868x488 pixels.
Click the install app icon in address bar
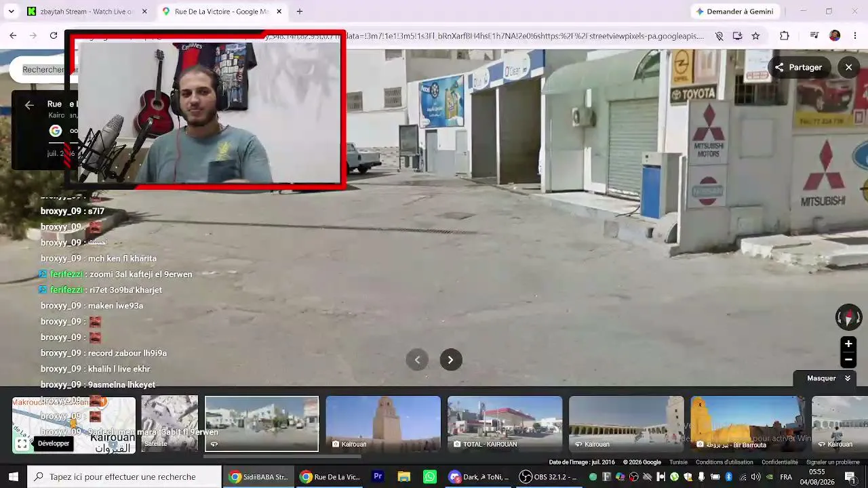click(737, 36)
